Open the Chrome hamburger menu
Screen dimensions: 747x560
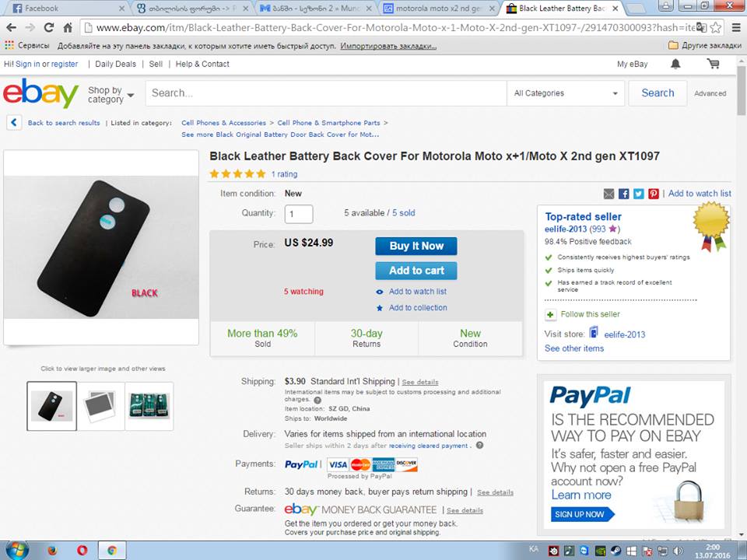pos(736,28)
